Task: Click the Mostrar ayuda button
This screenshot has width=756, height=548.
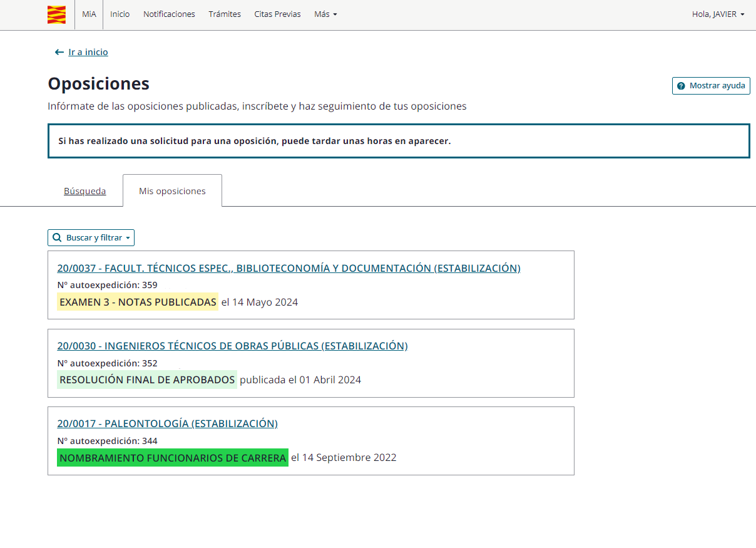Action: point(711,86)
